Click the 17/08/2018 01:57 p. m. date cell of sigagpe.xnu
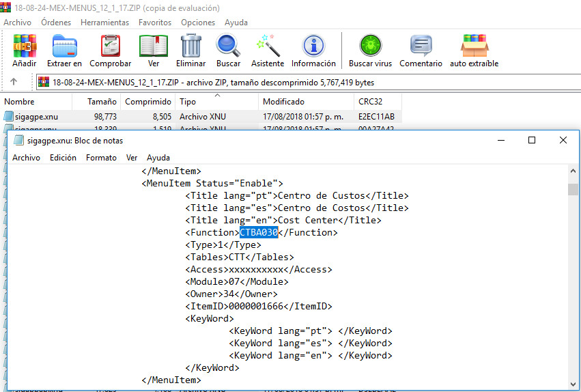Image resolution: width=581 pixels, height=392 pixels. 303,117
